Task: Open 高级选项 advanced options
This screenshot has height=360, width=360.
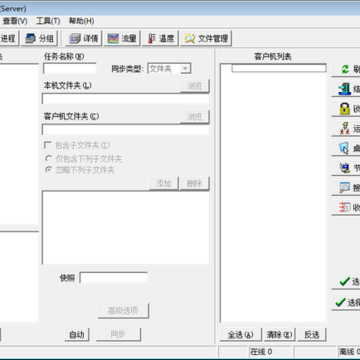Action: click(x=123, y=311)
